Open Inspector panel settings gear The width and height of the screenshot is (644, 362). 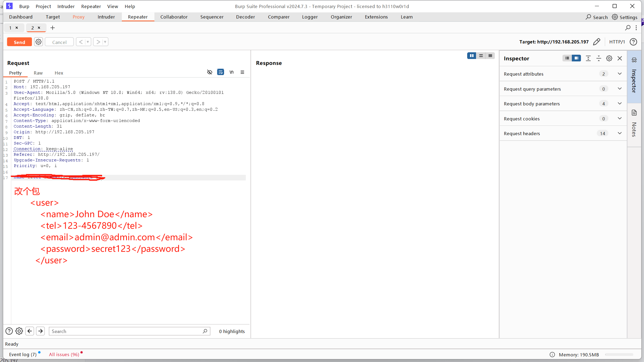click(x=609, y=58)
